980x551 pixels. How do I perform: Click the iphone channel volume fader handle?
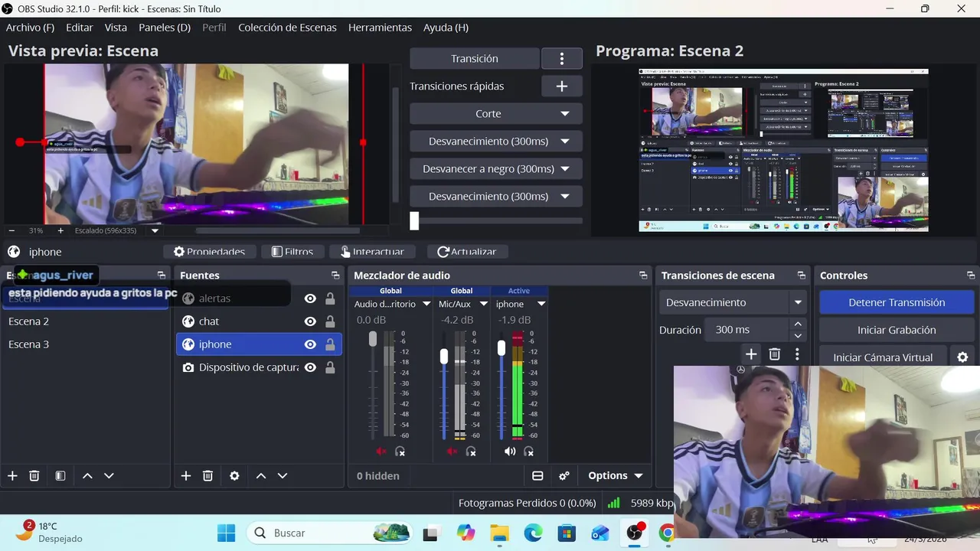click(501, 349)
